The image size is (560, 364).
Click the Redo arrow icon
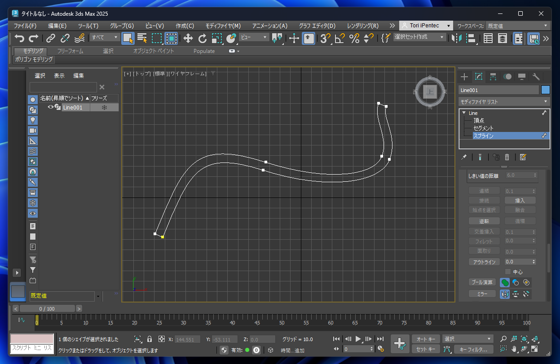click(x=34, y=38)
